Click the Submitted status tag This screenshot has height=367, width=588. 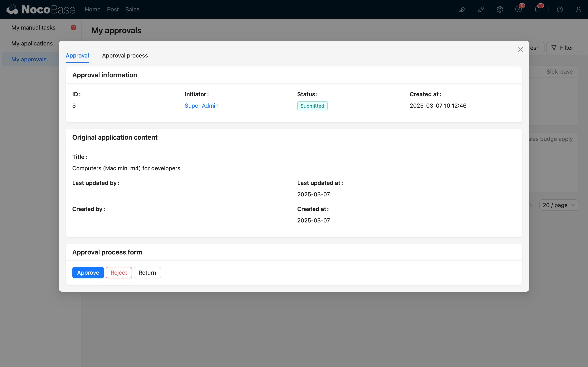[312, 106]
